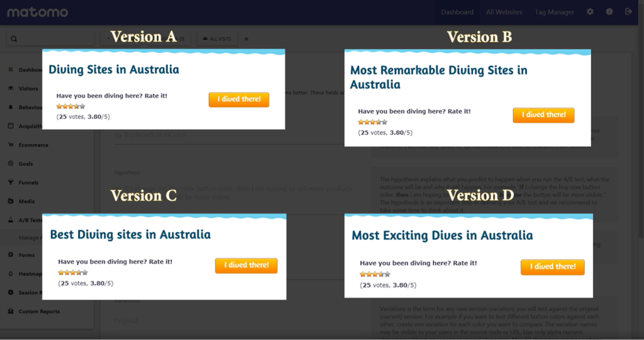The image size is (644, 340).
Task: Collapse the top controls with the double-chevron icon
Action: pos(247,39)
